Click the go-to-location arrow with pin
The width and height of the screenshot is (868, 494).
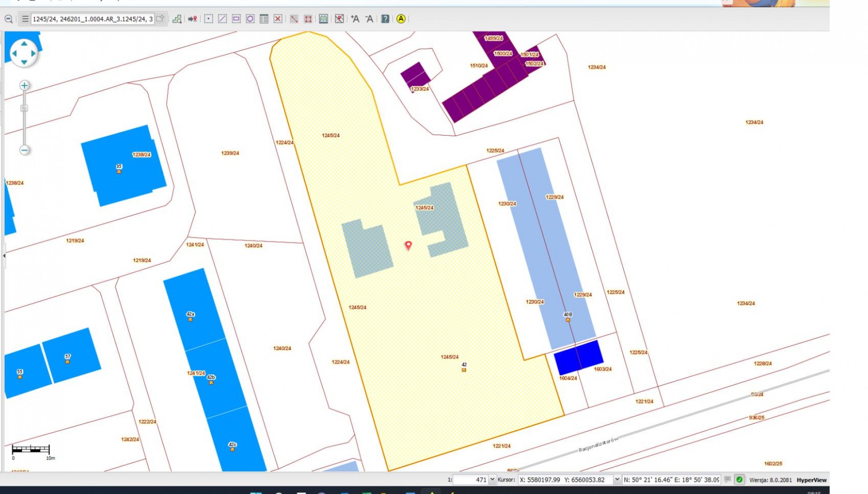(193, 19)
